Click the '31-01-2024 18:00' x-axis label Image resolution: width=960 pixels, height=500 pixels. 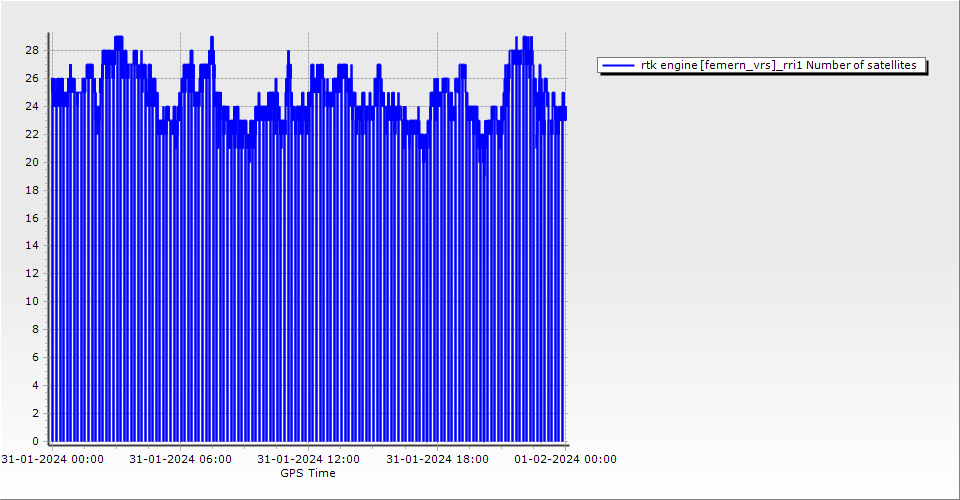tap(437, 460)
